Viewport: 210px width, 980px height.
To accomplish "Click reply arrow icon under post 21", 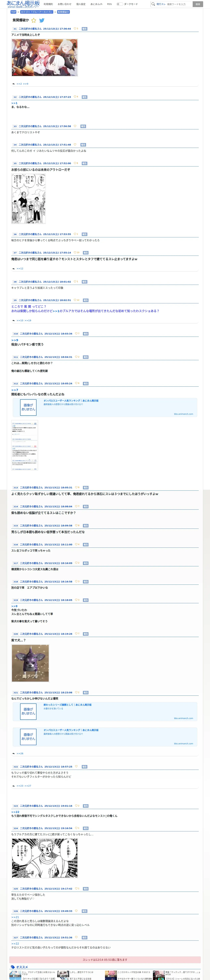I will [13, 754].
